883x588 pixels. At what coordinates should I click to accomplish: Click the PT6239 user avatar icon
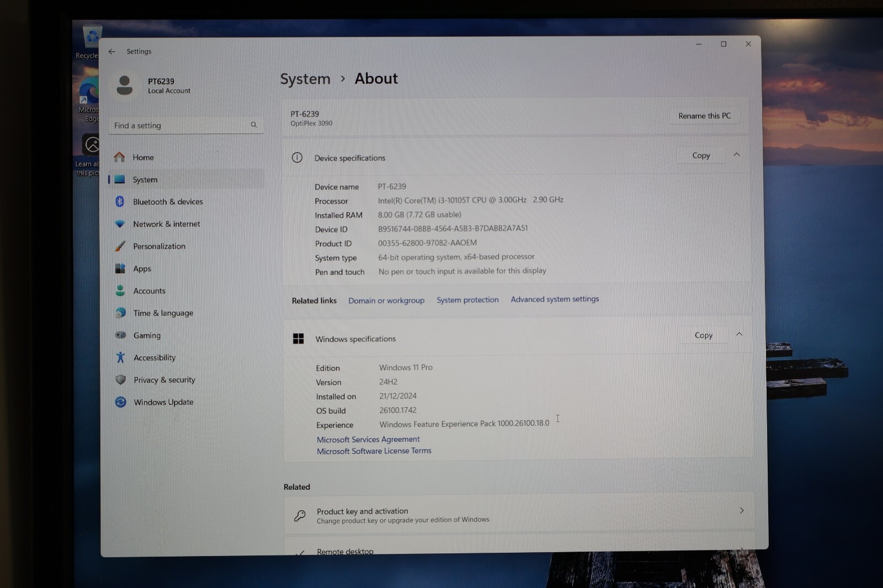(125, 85)
